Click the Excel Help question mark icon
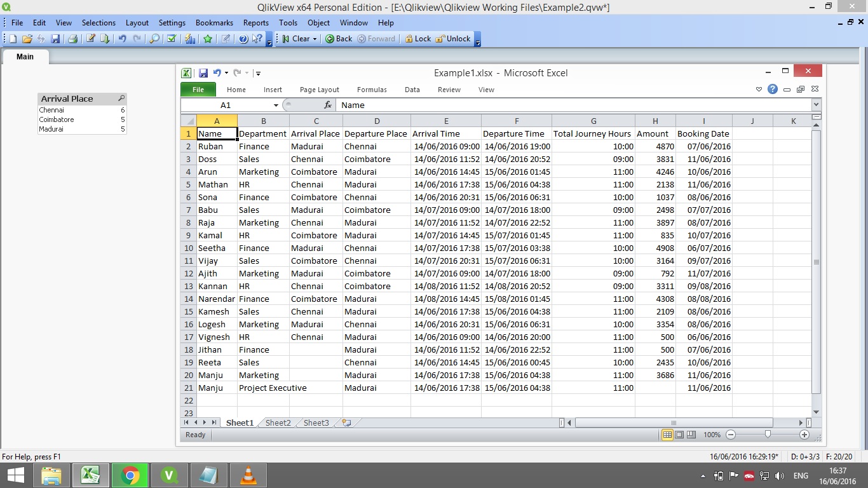Image resolution: width=868 pixels, height=488 pixels. (773, 90)
